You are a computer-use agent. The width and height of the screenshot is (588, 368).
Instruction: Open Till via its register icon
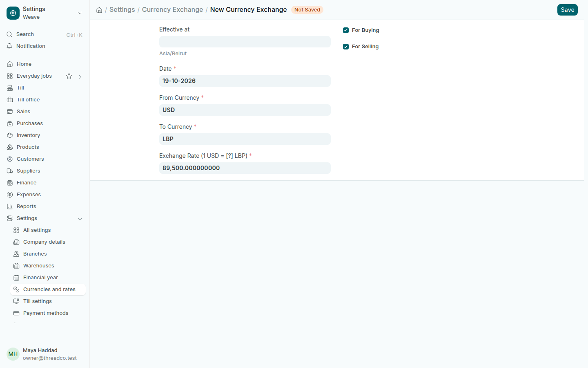tap(10, 88)
